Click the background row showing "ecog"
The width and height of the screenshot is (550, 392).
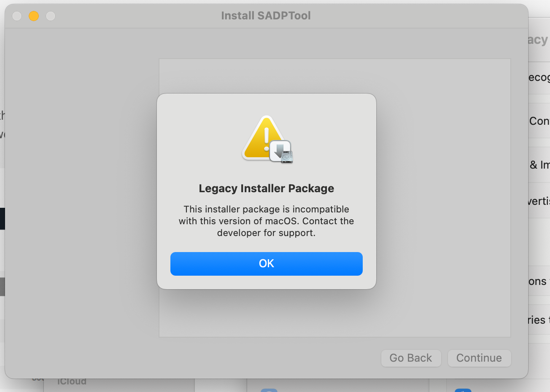(x=539, y=77)
